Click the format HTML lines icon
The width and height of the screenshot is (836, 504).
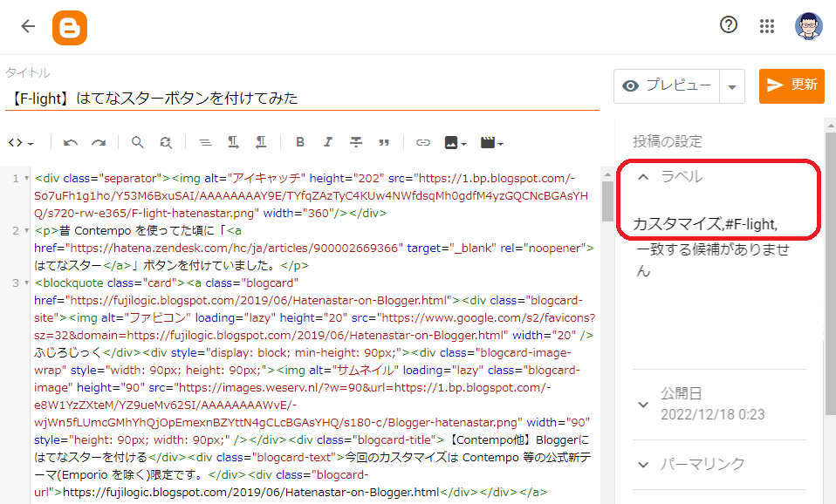point(205,143)
